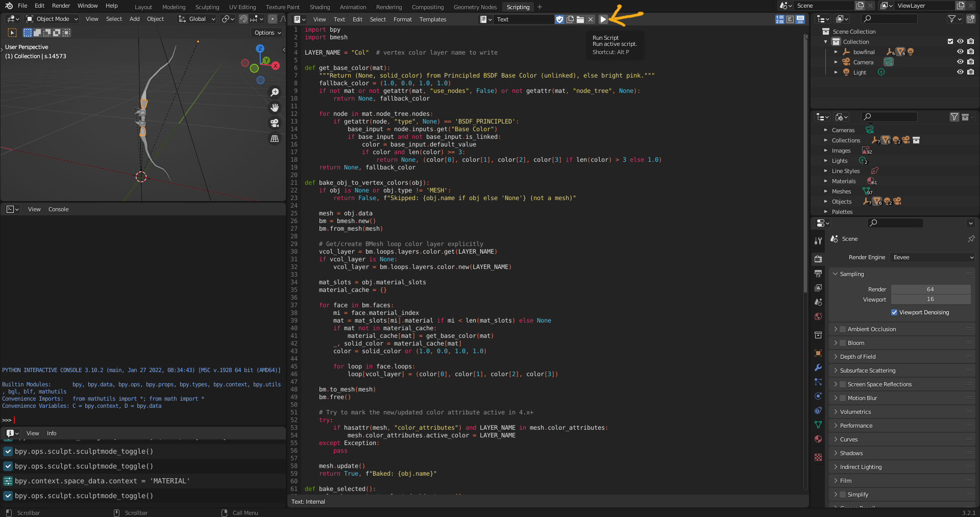The image size is (980, 517).
Task: Open the Modifiers properties tab
Action: point(818,367)
